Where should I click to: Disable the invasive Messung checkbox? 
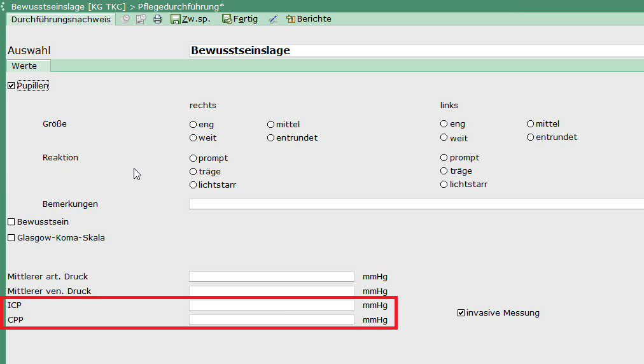pos(461,312)
